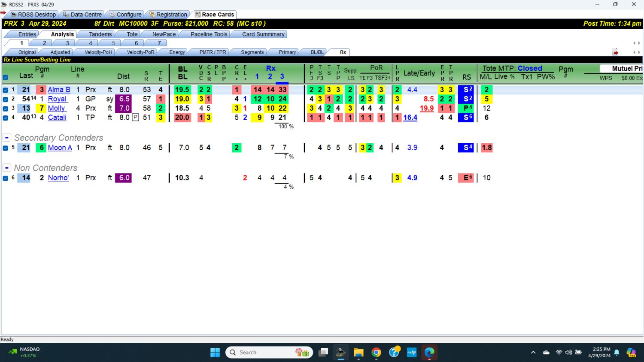Collapse the Secondary Contenders group
644x362 pixels.
[7, 138]
